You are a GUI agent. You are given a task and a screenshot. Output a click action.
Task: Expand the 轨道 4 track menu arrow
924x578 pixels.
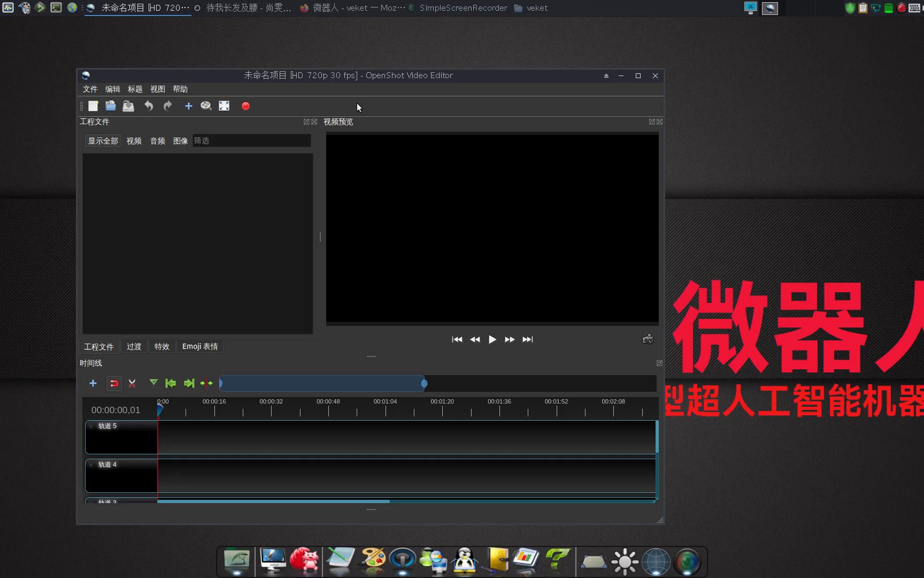coord(91,465)
